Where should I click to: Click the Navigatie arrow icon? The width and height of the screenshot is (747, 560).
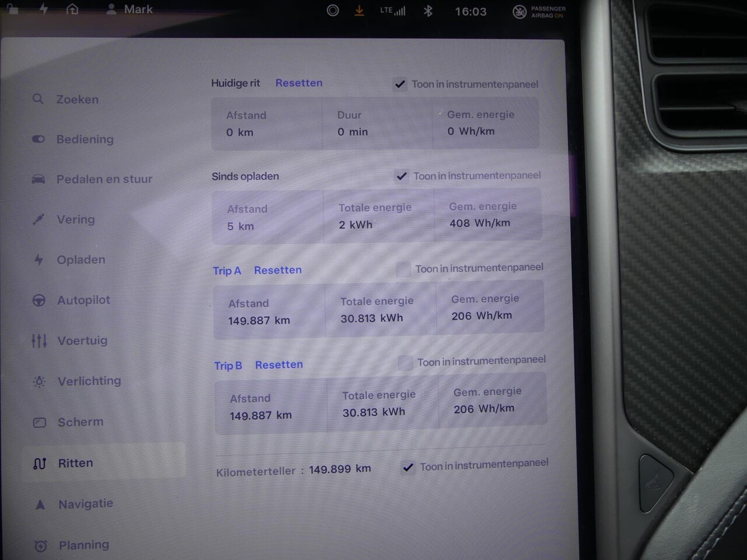[x=40, y=505]
